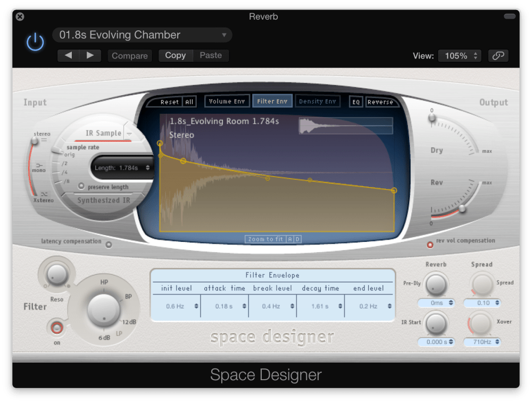The width and height of the screenshot is (532, 403).
Task: Click the next preset arrow
Action: click(88, 55)
